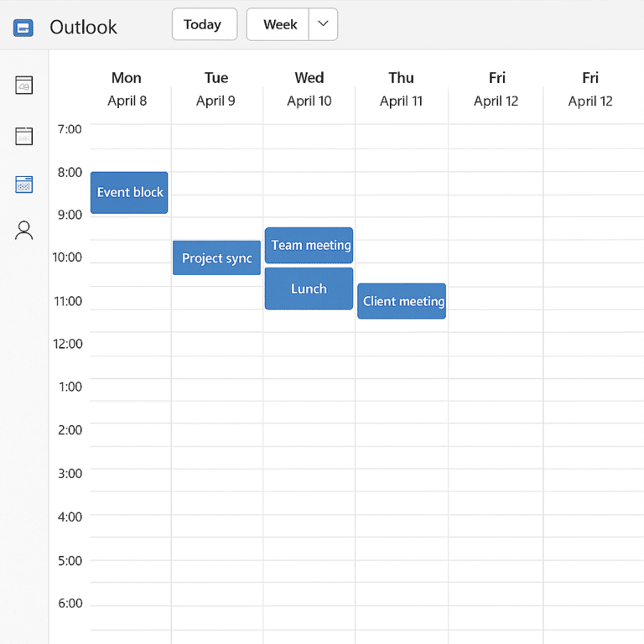644x644 pixels.
Task: Select the Tue April 9 day header
Action: pos(216,89)
